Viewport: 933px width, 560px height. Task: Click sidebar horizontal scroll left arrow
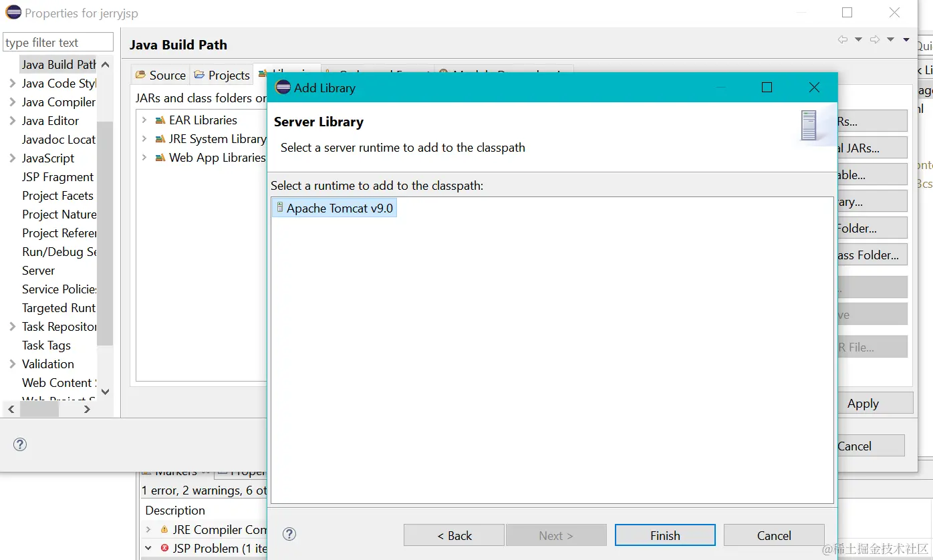click(10, 409)
